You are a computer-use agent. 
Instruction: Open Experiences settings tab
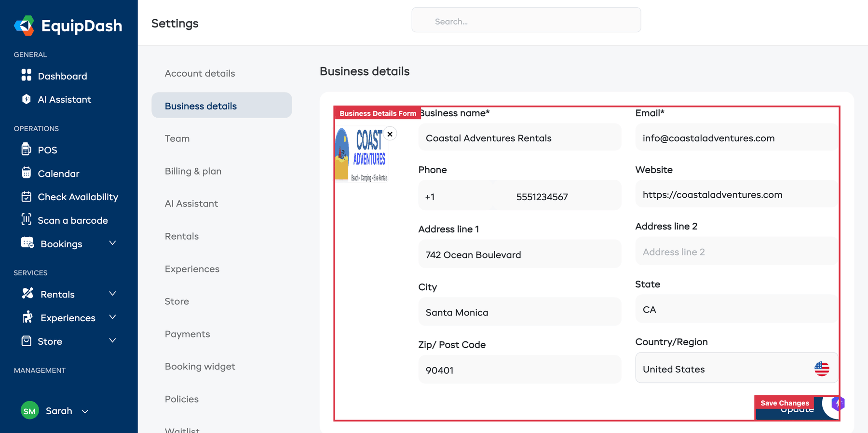click(192, 269)
